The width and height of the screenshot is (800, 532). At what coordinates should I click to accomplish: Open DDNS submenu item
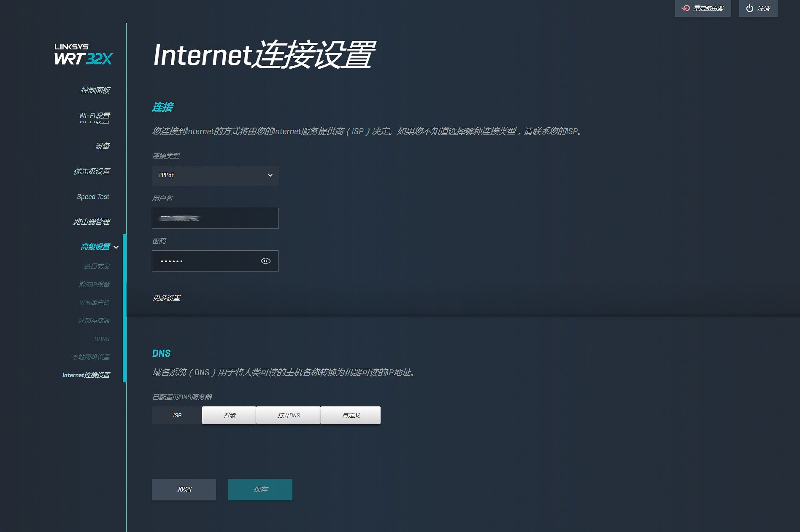(x=102, y=339)
